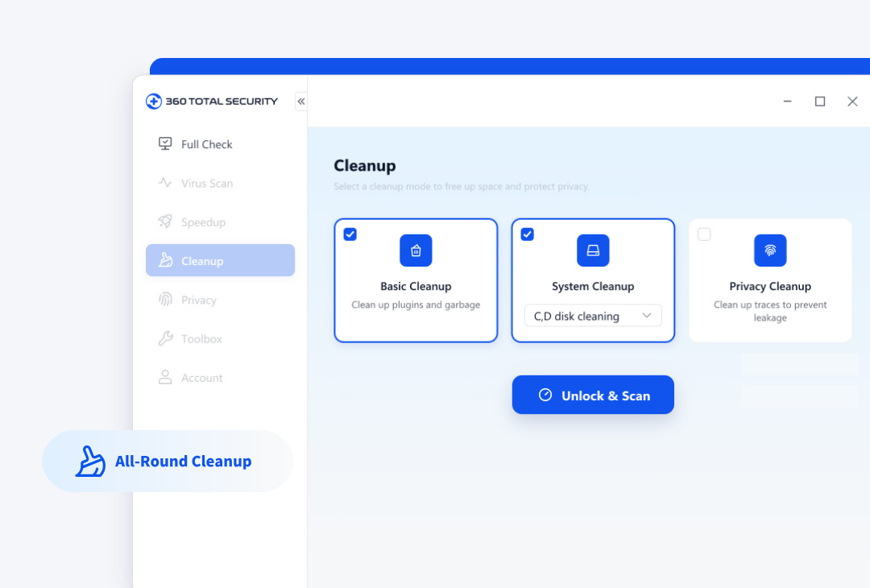870x588 pixels.
Task: Open the C,D disk cleaning dropdown
Action: [x=593, y=316]
